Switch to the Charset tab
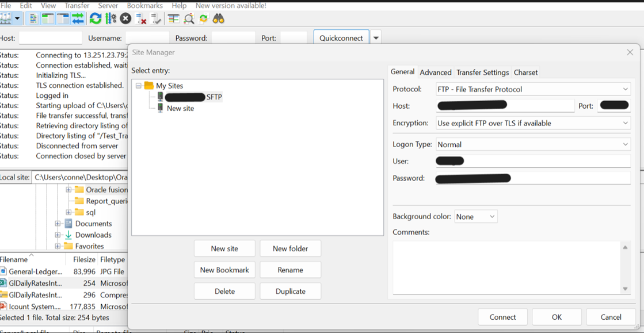The height and width of the screenshot is (333, 644). (525, 72)
